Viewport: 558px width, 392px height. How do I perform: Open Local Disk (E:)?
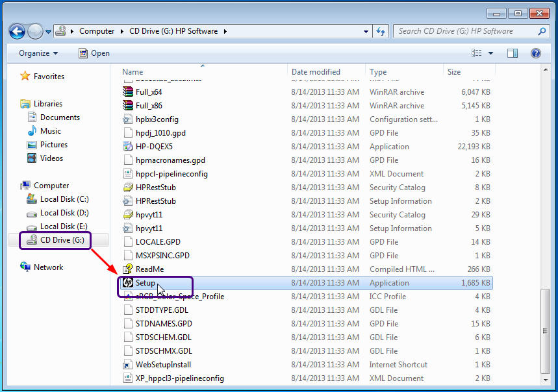click(x=57, y=227)
